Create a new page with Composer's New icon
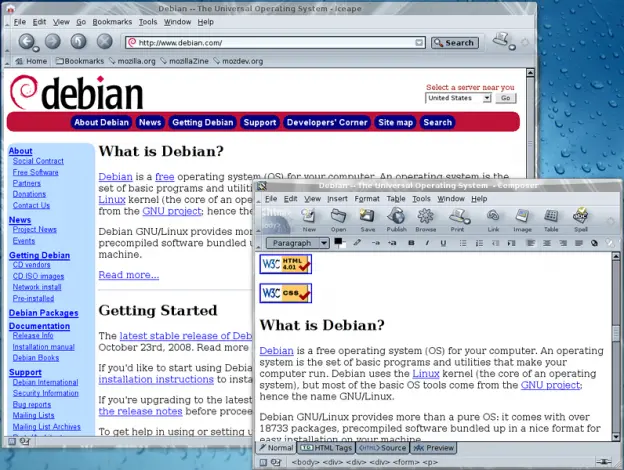Image resolution: width=624 pixels, height=470 pixels. pos(309,220)
